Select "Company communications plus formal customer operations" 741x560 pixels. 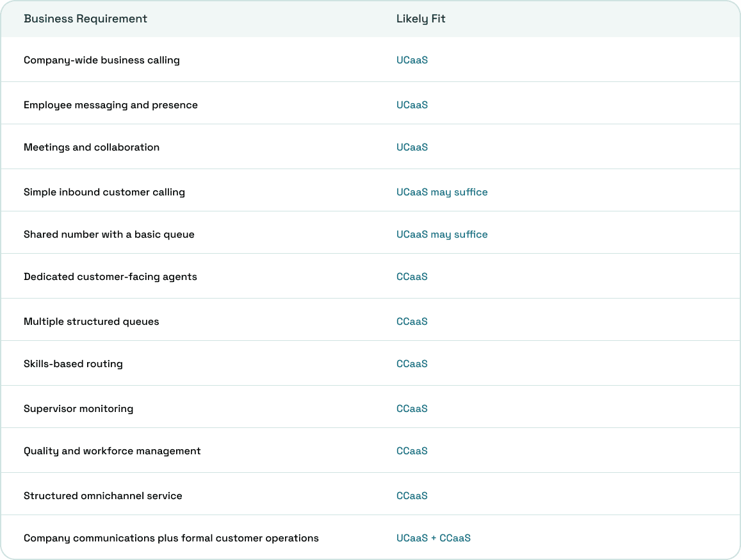pyautogui.click(x=171, y=538)
